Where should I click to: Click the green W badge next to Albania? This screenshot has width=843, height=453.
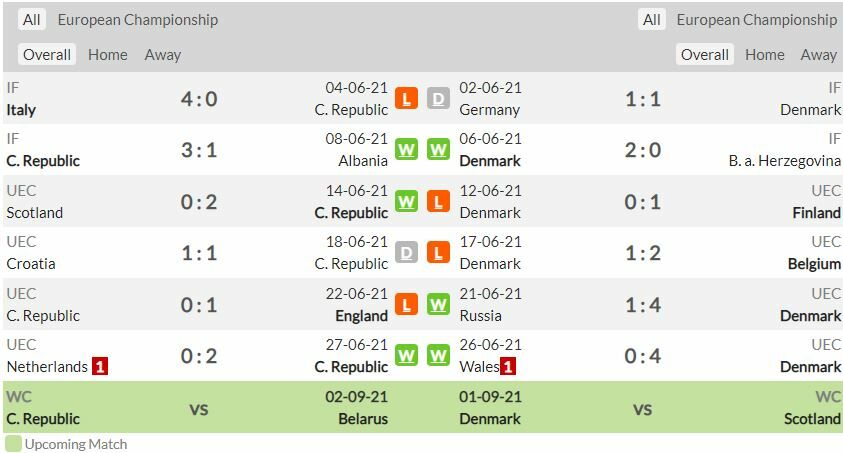406,150
